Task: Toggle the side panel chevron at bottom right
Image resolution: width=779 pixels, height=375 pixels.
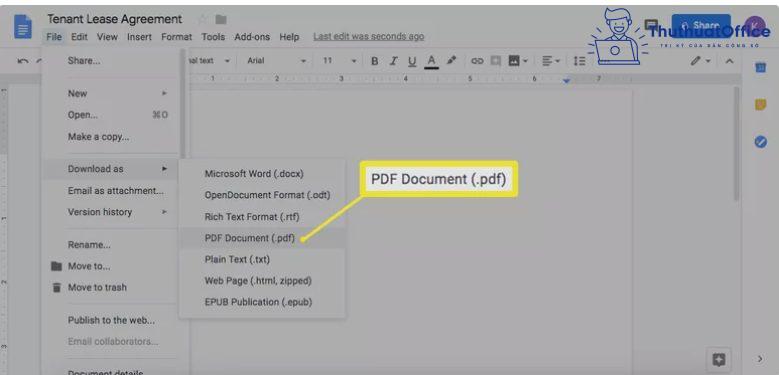Action: 760,359
